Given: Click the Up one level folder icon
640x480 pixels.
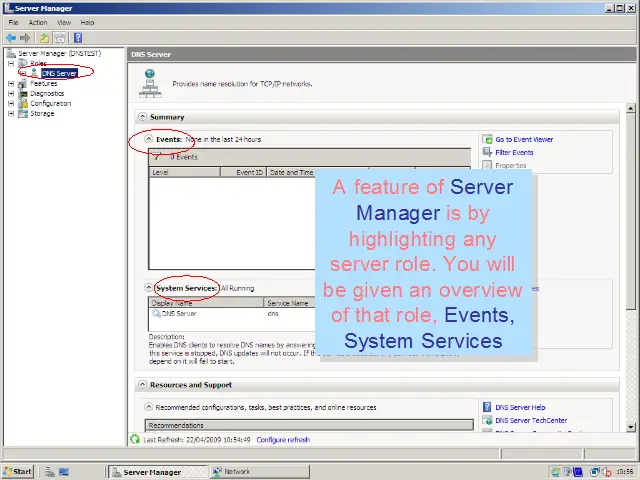Looking at the screenshot, I should point(44,38).
